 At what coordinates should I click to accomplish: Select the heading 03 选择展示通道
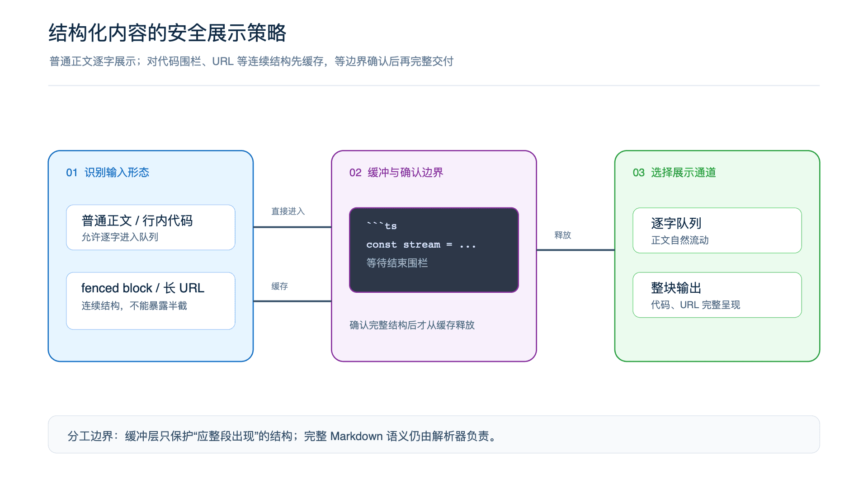pos(674,173)
